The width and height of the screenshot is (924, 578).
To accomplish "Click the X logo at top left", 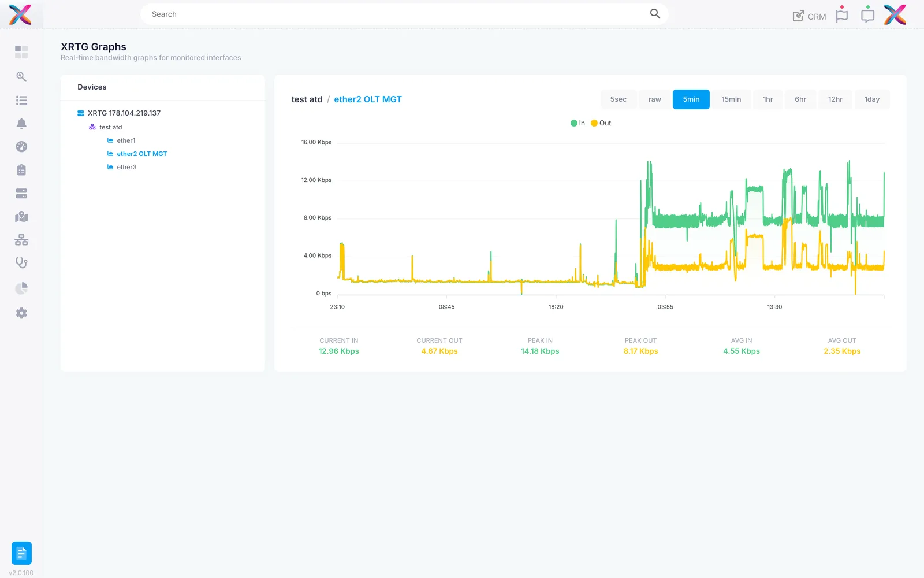I will [x=20, y=14].
